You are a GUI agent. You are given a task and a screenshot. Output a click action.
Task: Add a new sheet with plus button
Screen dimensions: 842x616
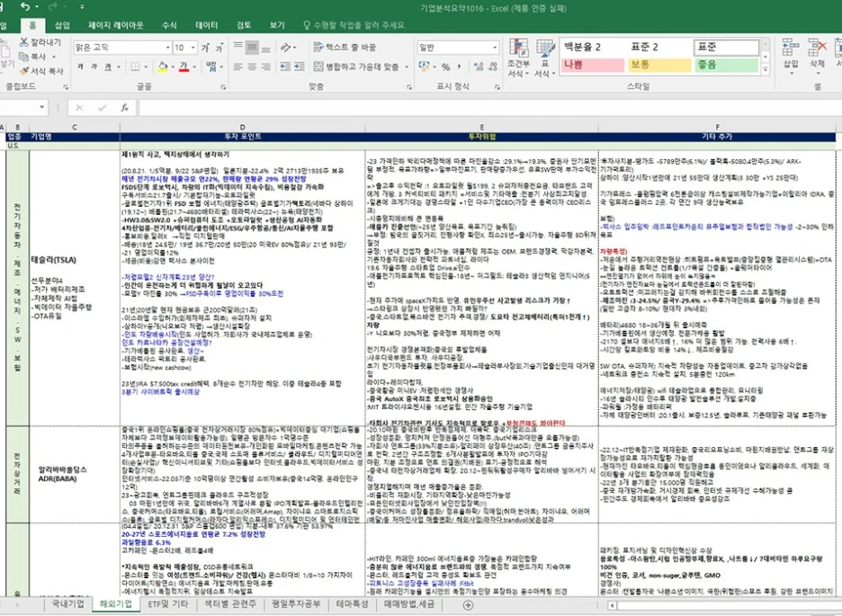point(469,605)
